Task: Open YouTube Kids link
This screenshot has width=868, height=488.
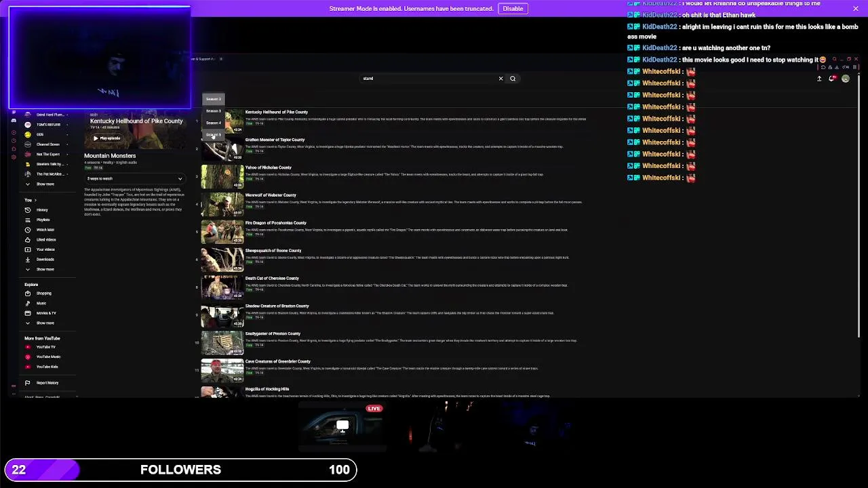Action: [47, 367]
